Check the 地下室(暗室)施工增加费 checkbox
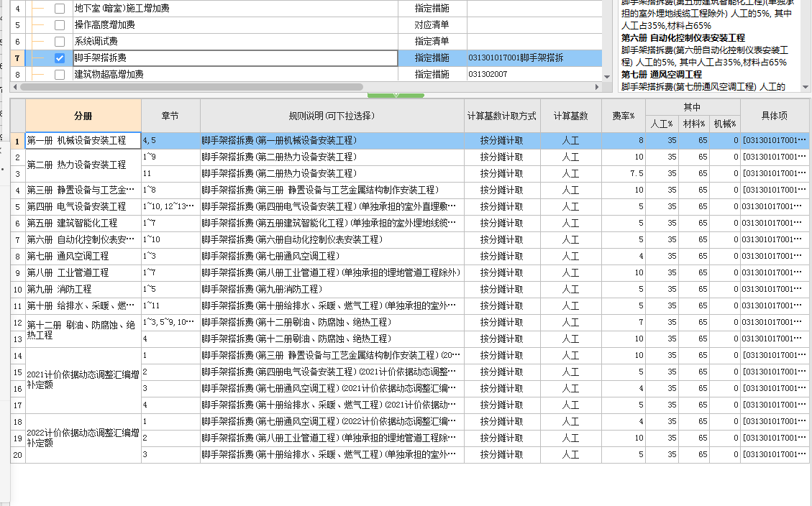The height and width of the screenshot is (506, 812). coord(60,9)
